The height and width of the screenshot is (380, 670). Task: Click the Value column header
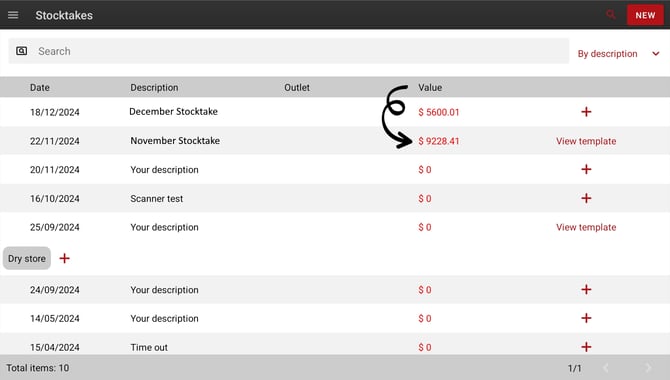[430, 88]
